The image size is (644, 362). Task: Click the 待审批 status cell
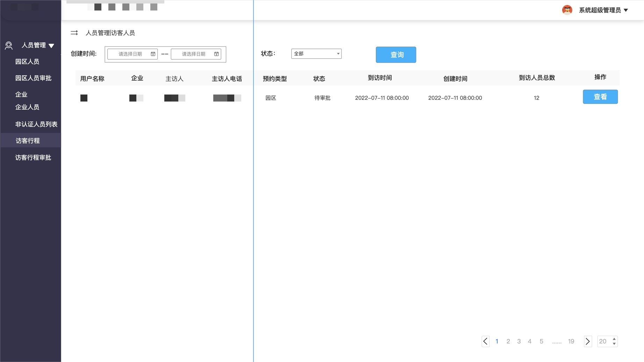pos(322,98)
